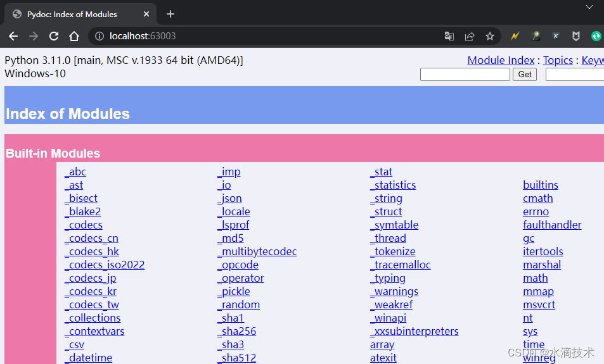The height and width of the screenshot is (364, 604).
Task: Open the array module link
Action: pyautogui.click(x=382, y=345)
